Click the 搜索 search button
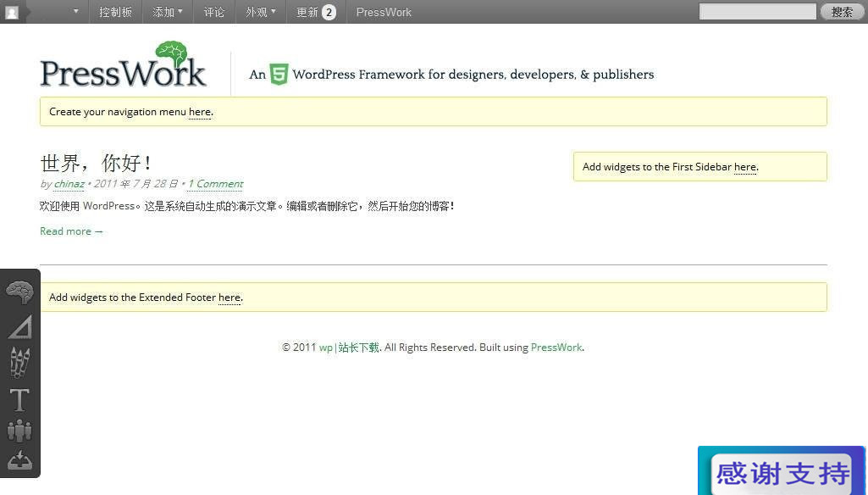This screenshot has height=495, width=868. (x=842, y=12)
